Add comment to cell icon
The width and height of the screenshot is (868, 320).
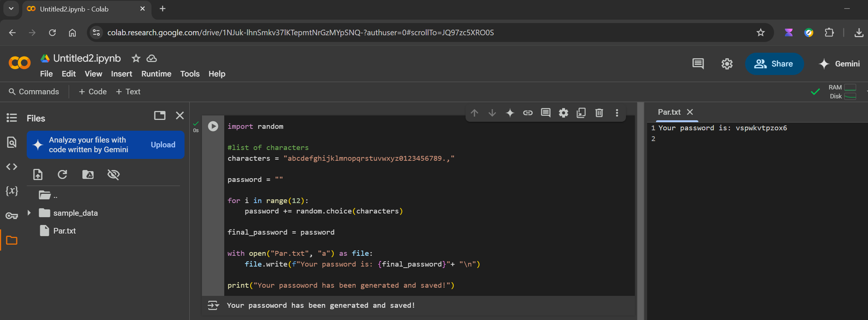(x=546, y=113)
